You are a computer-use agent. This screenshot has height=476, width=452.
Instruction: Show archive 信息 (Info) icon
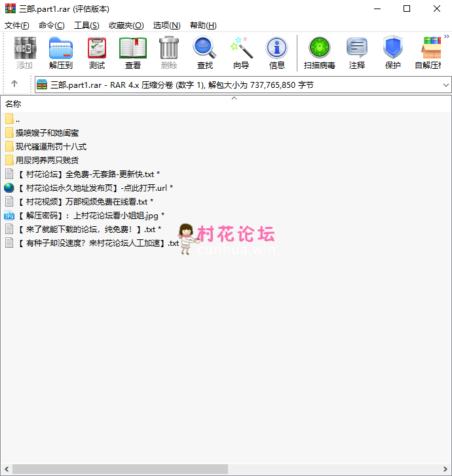pyautogui.click(x=277, y=52)
